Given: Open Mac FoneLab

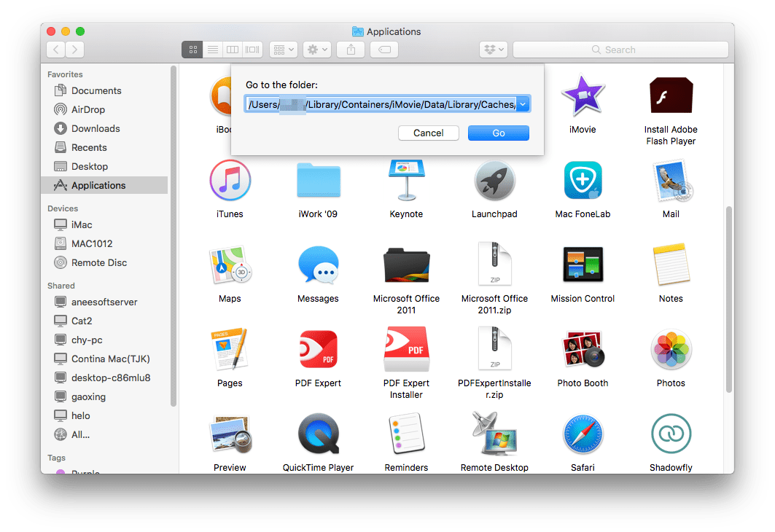Looking at the screenshot, I should (583, 180).
